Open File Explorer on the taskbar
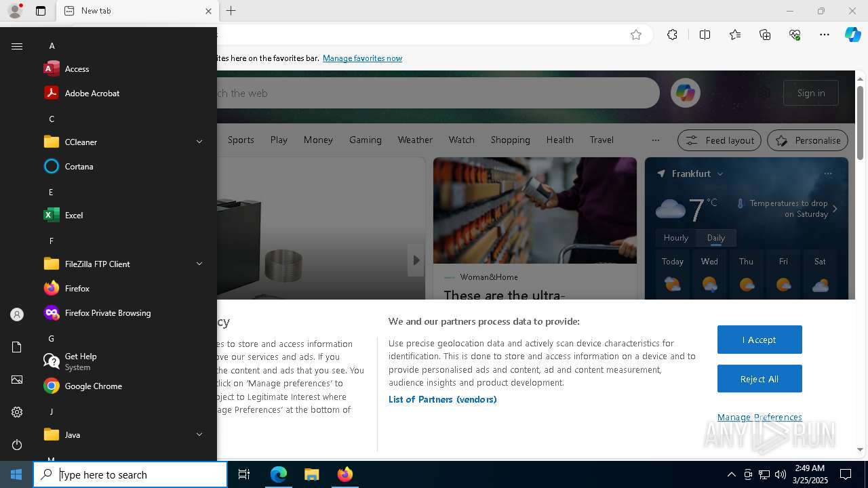 pos(311,474)
